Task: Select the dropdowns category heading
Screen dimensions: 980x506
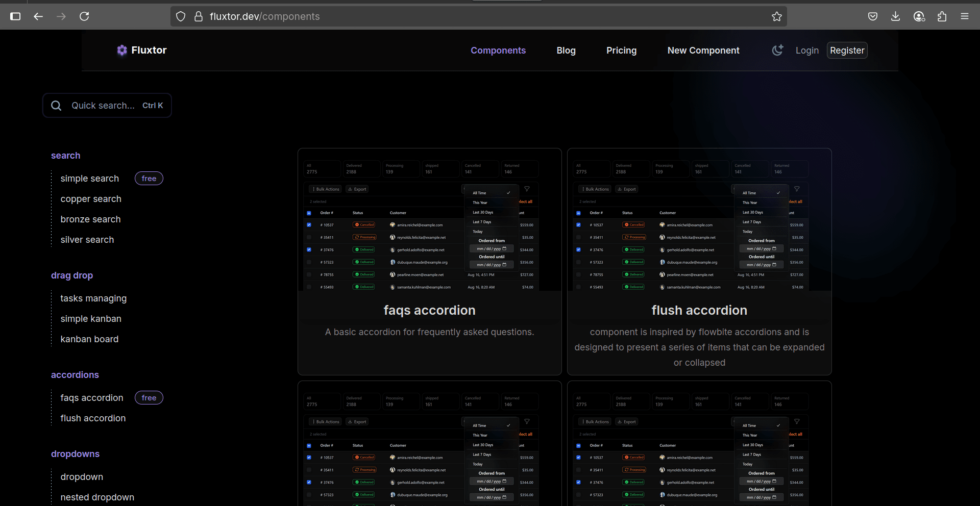Action: coord(75,454)
